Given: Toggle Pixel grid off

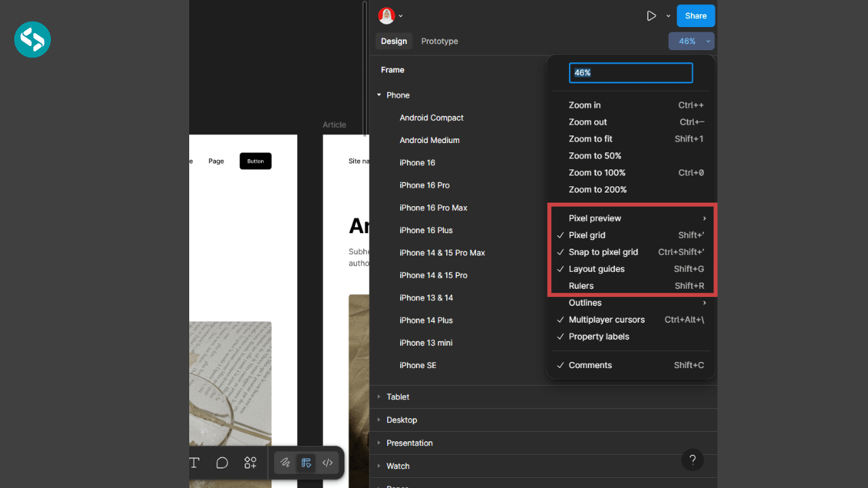Looking at the screenshot, I should click(x=586, y=235).
